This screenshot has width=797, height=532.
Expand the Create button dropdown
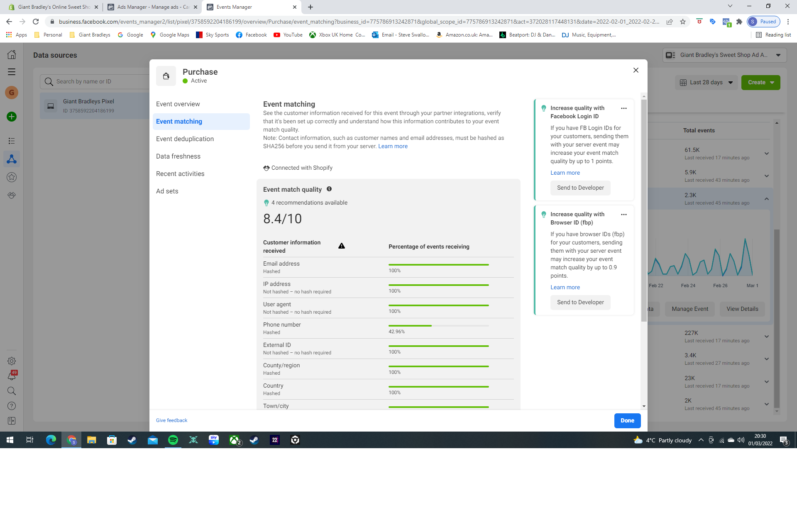[x=772, y=83]
